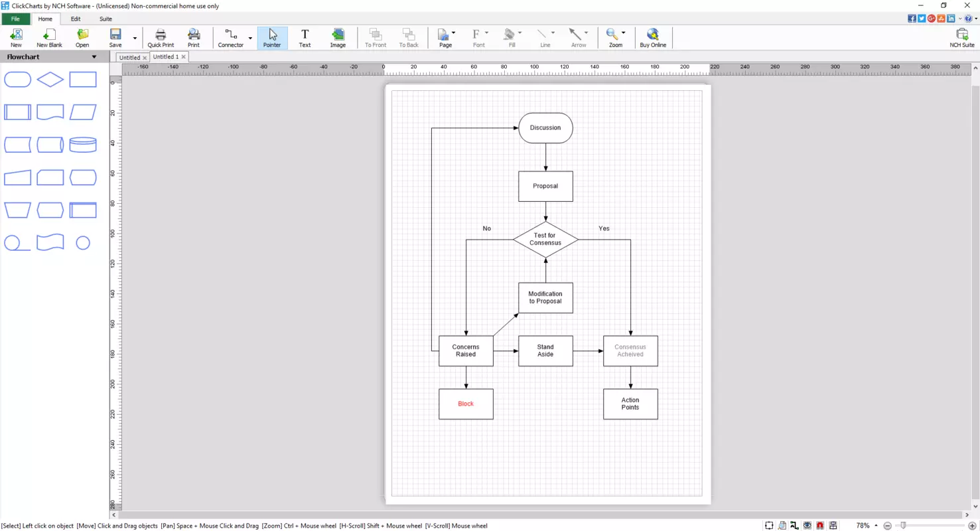Open the Page dropdown in toolbar

(x=453, y=33)
